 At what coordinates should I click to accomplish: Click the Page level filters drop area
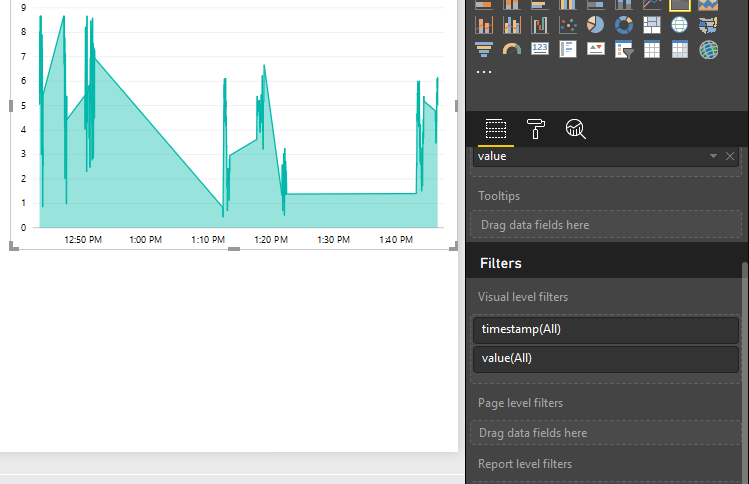point(606,433)
